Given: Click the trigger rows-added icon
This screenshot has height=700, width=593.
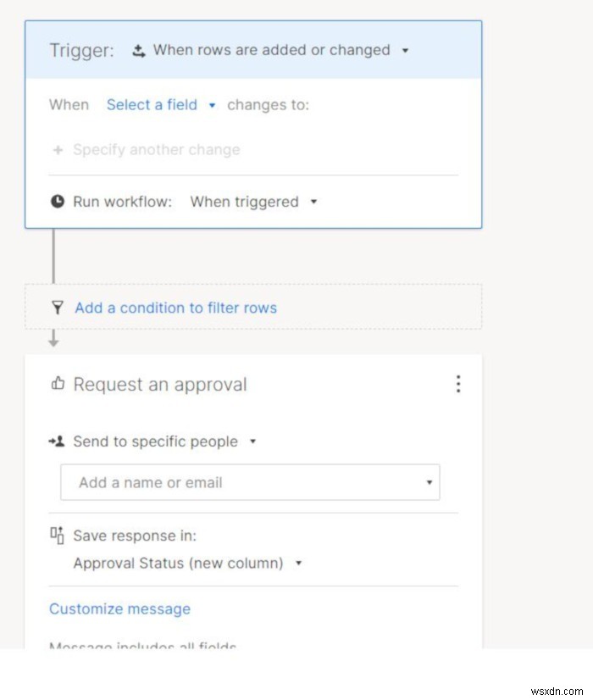Looking at the screenshot, I should (140, 51).
